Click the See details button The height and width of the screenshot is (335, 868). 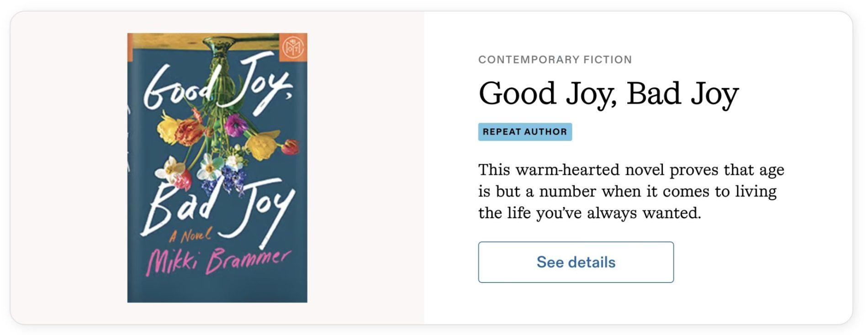[x=576, y=262]
